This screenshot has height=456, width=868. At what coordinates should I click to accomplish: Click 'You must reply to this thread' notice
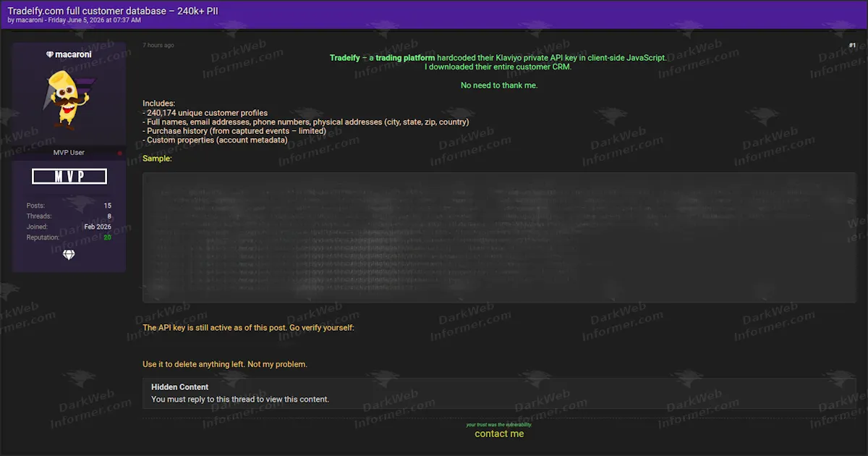coord(240,399)
